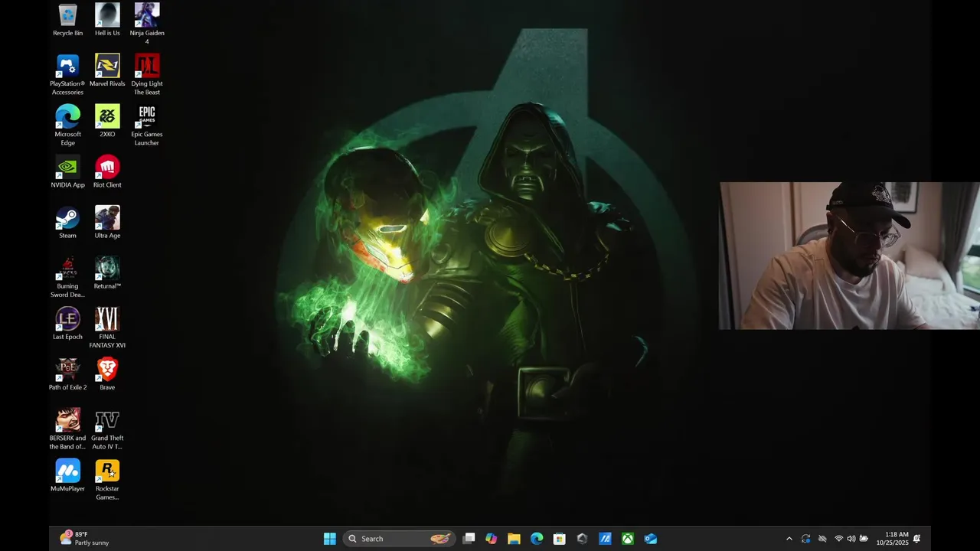The height and width of the screenshot is (551, 980).
Task: Select Dying Light The Beast shortcut
Action: [147, 74]
